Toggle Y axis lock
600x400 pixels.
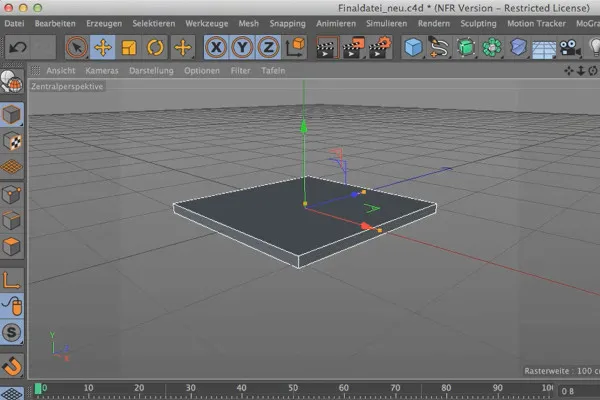coord(242,47)
